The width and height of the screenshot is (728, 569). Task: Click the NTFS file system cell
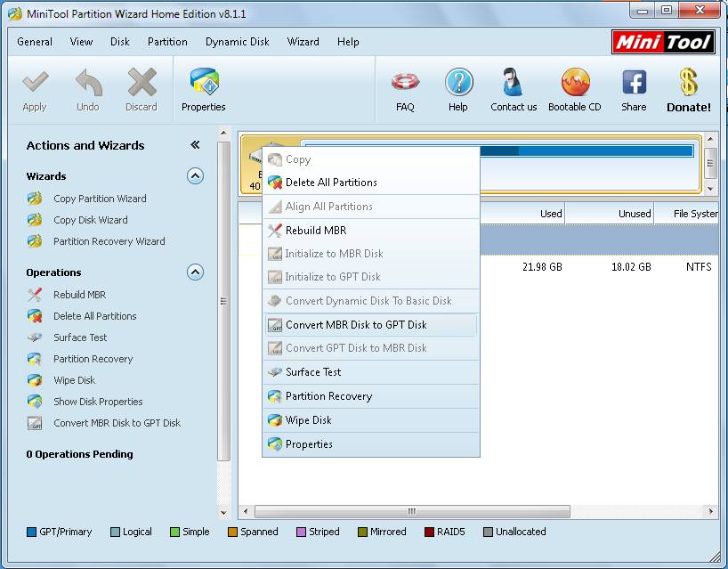point(699,266)
